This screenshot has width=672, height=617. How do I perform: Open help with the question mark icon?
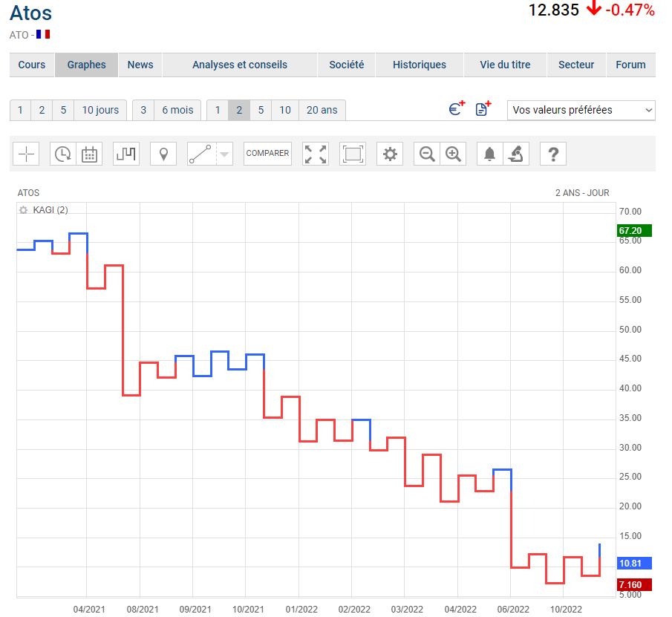pyautogui.click(x=553, y=154)
